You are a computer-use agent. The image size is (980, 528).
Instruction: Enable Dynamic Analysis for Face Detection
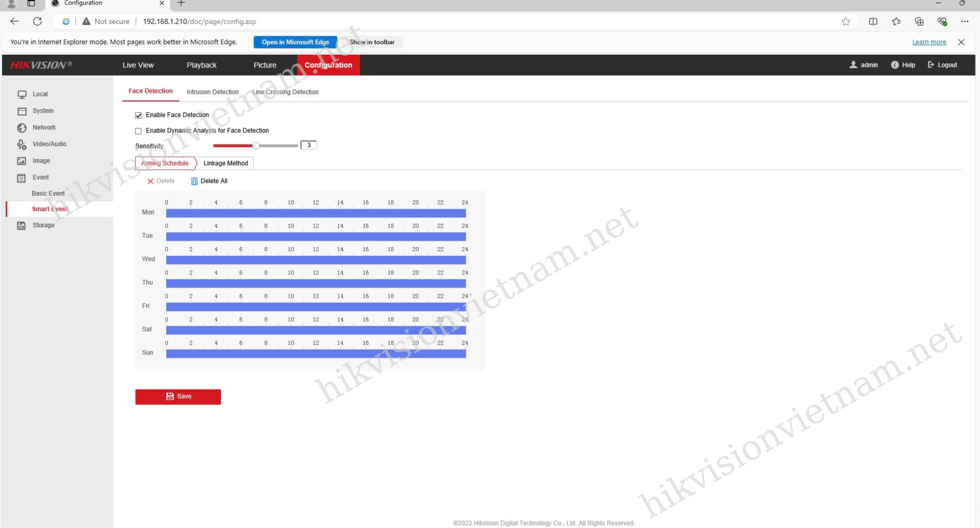(x=138, y=131)
